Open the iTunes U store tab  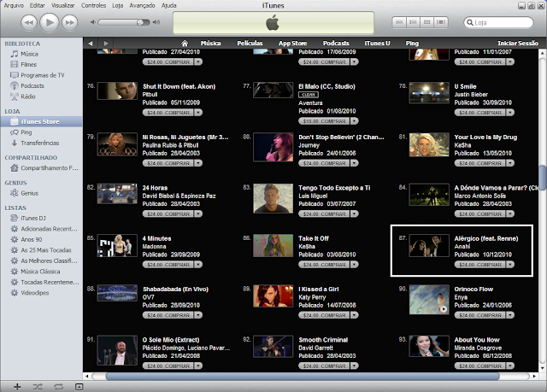(x=377, y=44)
